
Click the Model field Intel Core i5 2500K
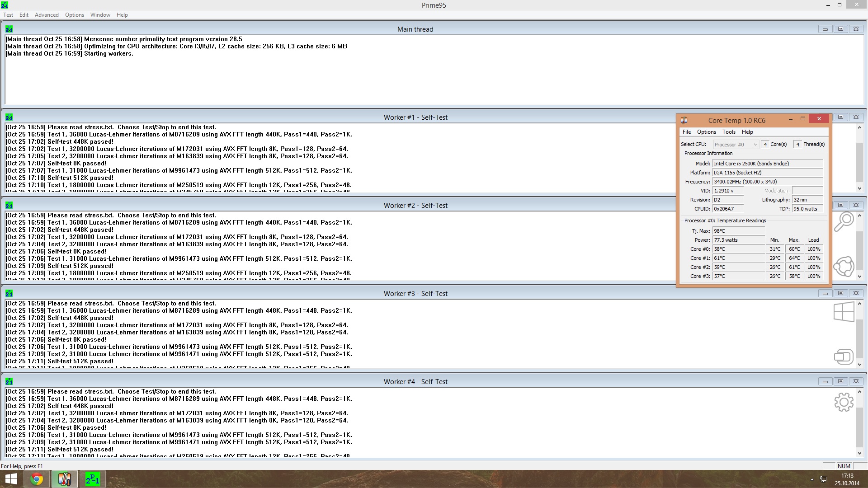coord(768,164)
